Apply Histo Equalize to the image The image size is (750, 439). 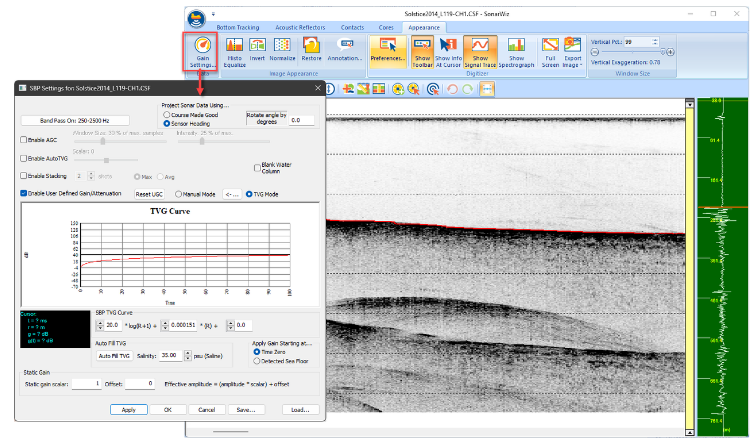click(x=234, y=52)
